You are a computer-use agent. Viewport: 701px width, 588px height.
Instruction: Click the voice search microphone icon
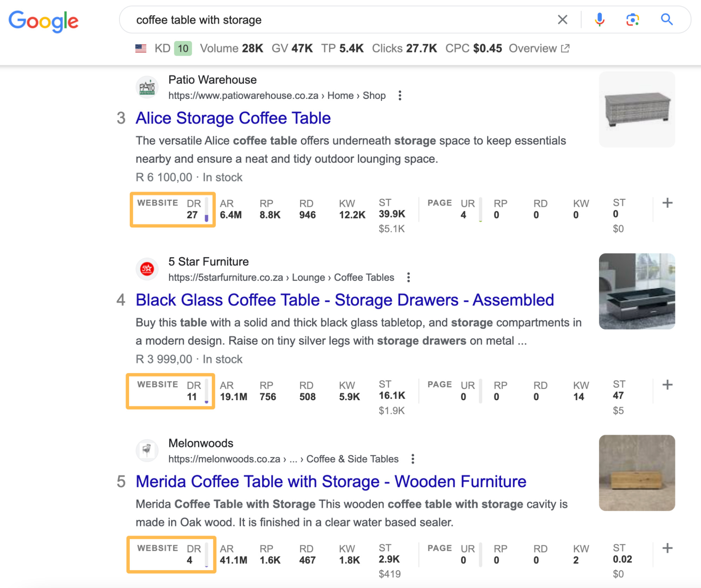(x=599, y=20)
